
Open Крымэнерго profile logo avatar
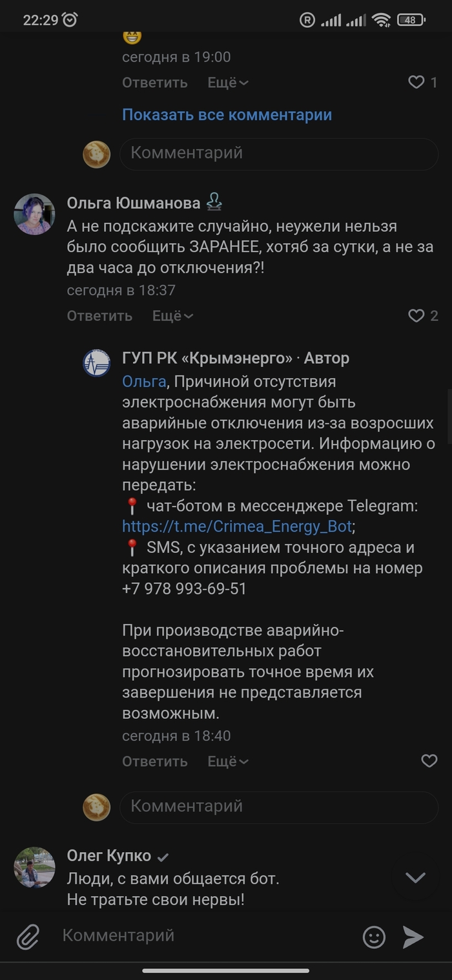point(97,362)
